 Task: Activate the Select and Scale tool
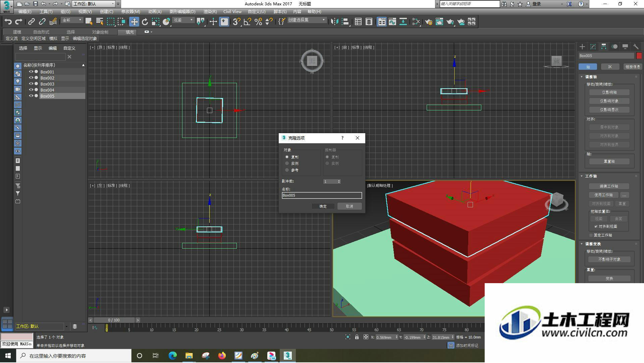155,22
